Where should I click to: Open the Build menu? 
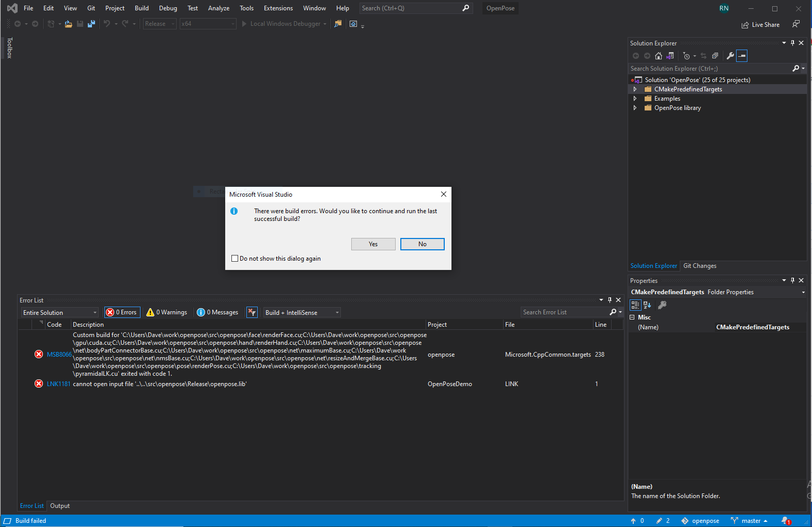[142, 8]
